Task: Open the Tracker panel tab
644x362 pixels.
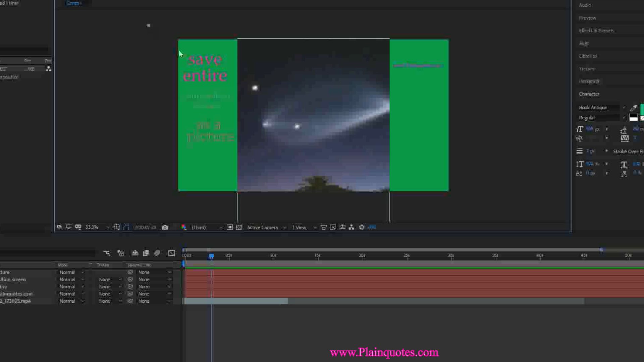Action: [587, 69]
